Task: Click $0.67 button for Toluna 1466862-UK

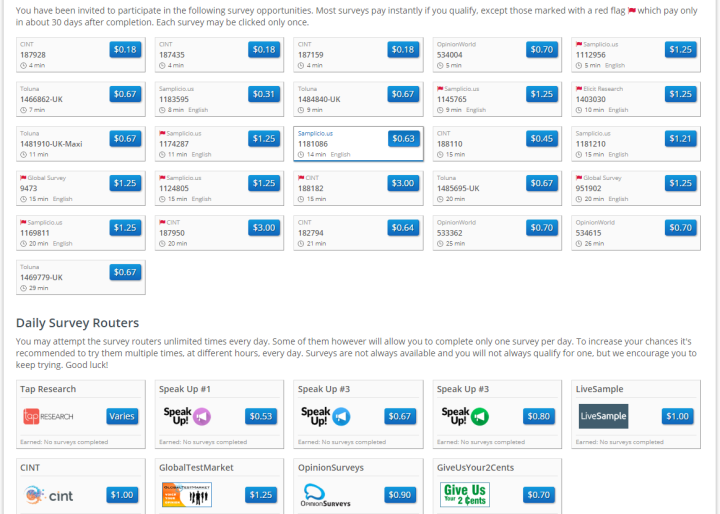Action: [x=125, y=94]
